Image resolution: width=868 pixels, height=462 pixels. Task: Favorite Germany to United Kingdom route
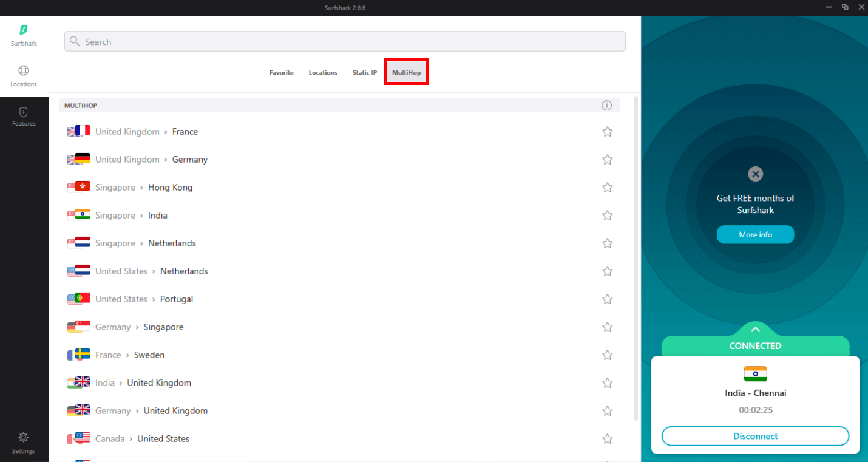pos(607,411)
